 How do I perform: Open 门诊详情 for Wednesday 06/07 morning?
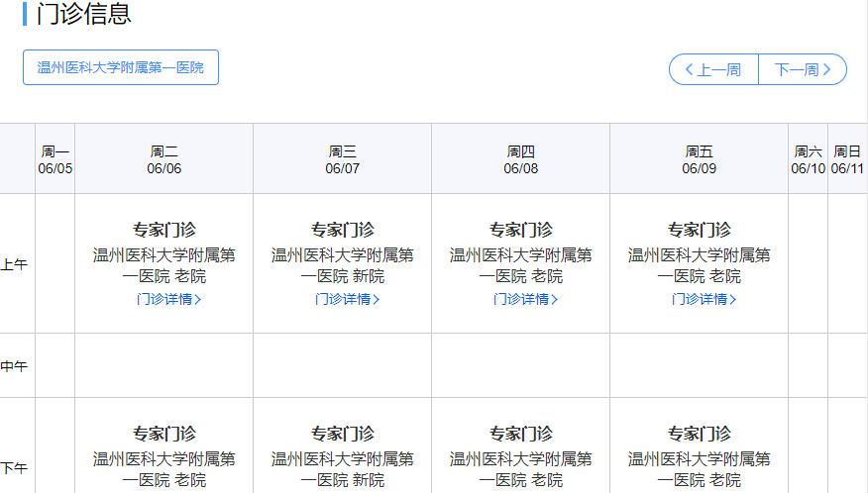(347, 299)
